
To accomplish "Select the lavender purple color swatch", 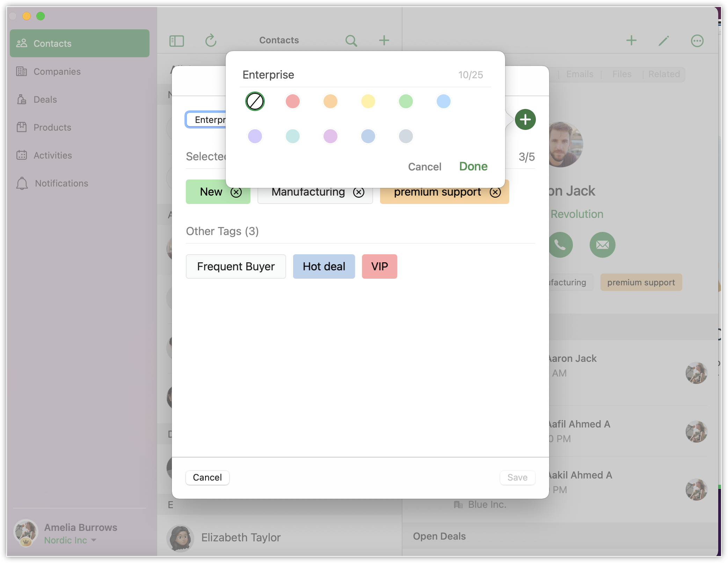I will [255, 136].
